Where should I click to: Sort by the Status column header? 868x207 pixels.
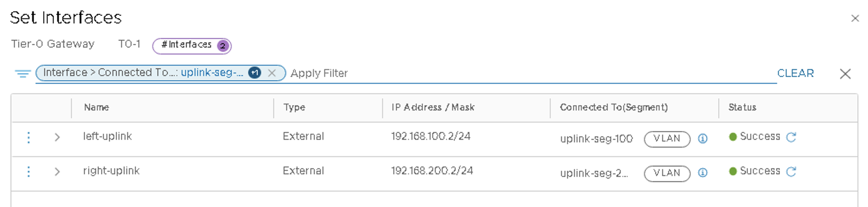coord(742,107)
